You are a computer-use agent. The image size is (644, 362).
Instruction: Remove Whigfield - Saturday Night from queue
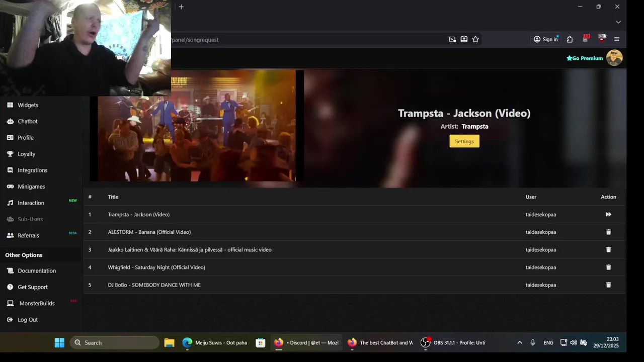pyautogui.click(x=608, y=267)
